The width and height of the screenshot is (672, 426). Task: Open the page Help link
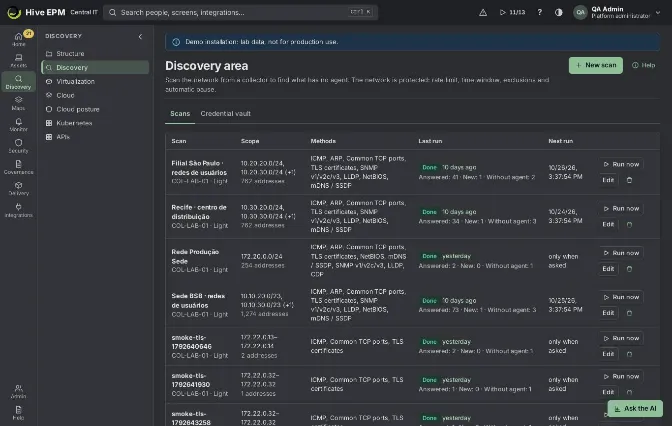(x=644, y=65)
